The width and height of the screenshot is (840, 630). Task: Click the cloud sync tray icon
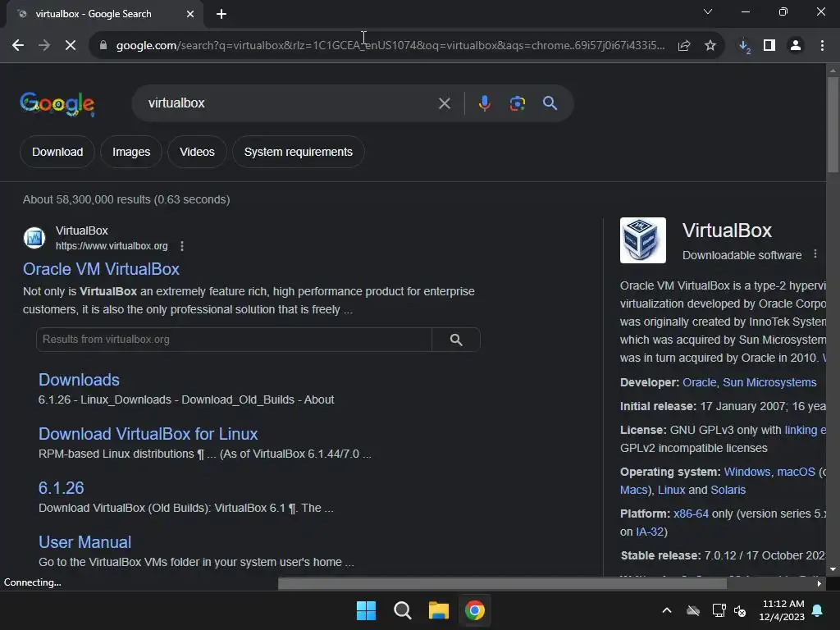click(x=693, y=610)
